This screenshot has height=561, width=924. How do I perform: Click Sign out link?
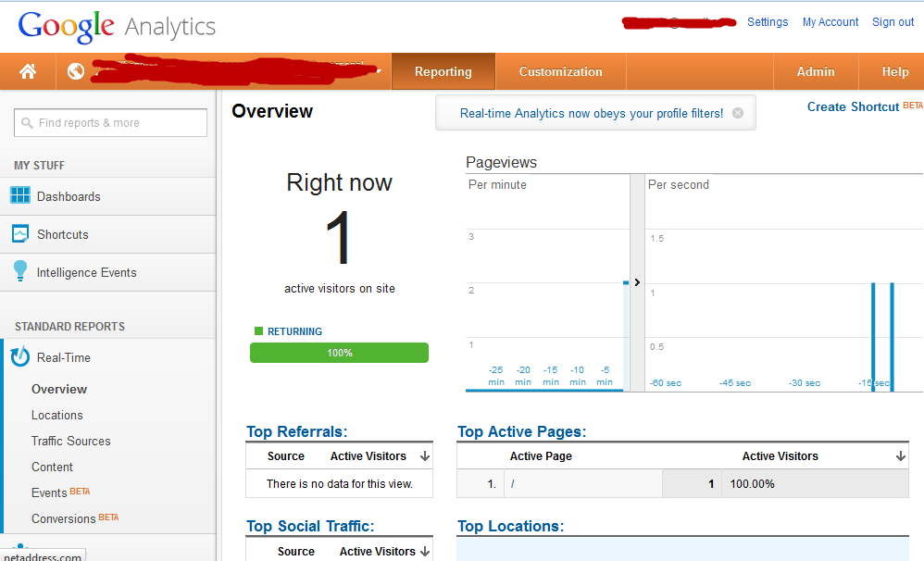pos(893,22)
